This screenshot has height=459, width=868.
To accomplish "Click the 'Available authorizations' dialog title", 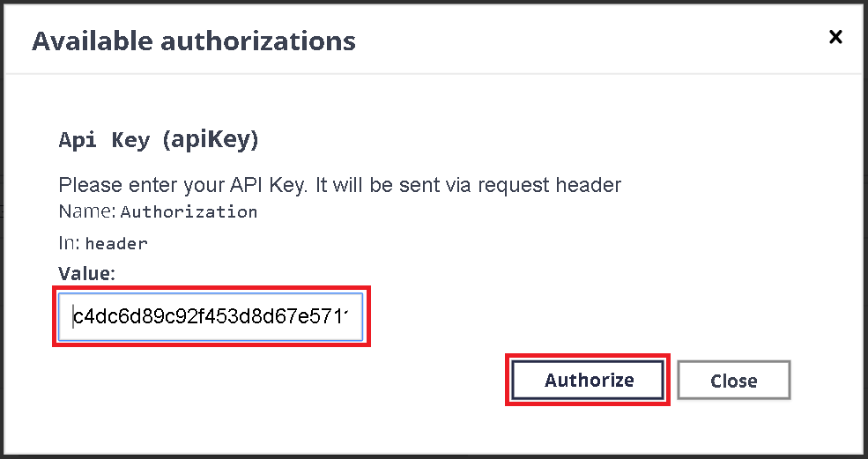I will 194,41.
